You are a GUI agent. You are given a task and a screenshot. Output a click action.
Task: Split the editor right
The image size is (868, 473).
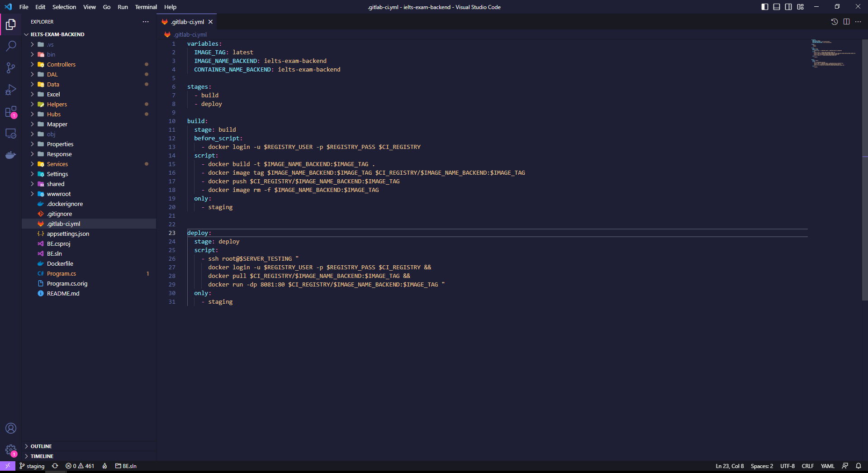point(846,22)
